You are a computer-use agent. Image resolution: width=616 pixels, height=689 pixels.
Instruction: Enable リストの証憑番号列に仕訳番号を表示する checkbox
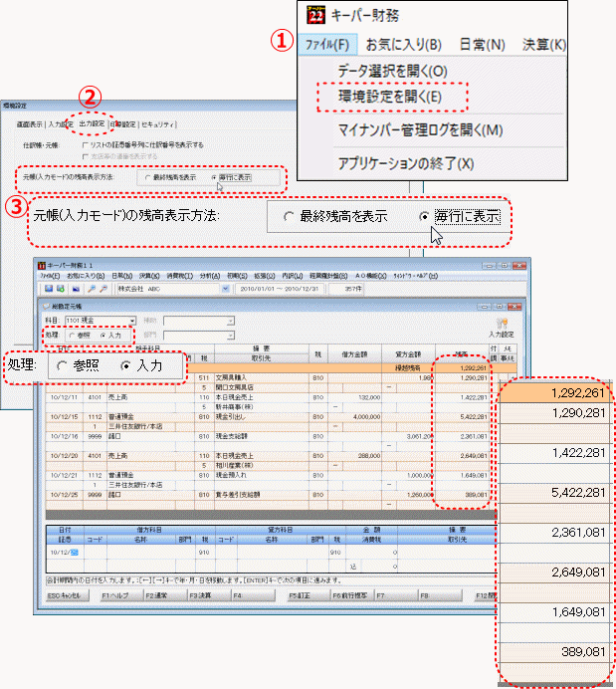pyautogui.click(x=86, y=144)
